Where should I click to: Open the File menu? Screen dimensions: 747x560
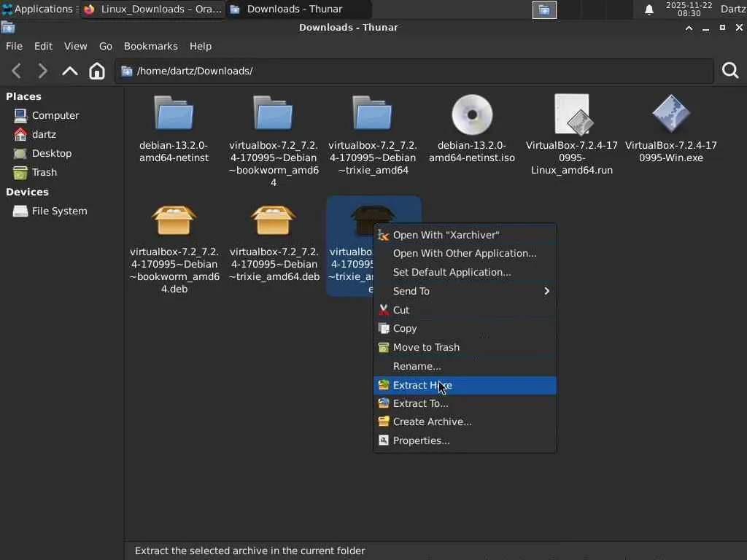click(x=14, y=46)
